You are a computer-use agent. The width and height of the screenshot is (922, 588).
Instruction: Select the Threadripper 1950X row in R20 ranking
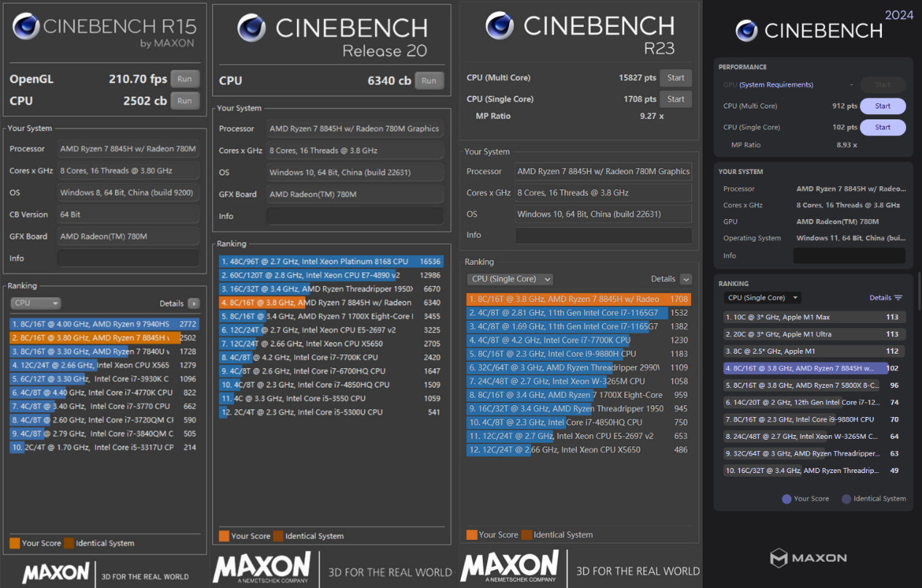(331, 289)
